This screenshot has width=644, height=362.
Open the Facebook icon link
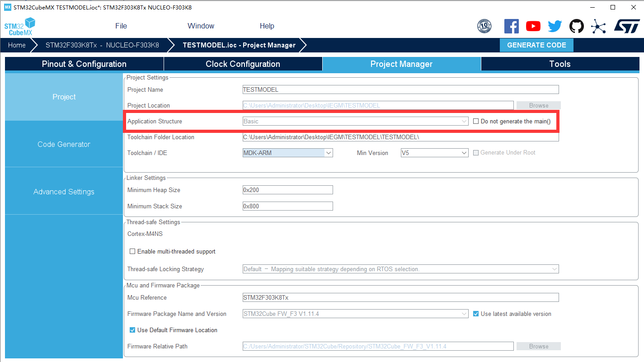(x=511, y=26)
